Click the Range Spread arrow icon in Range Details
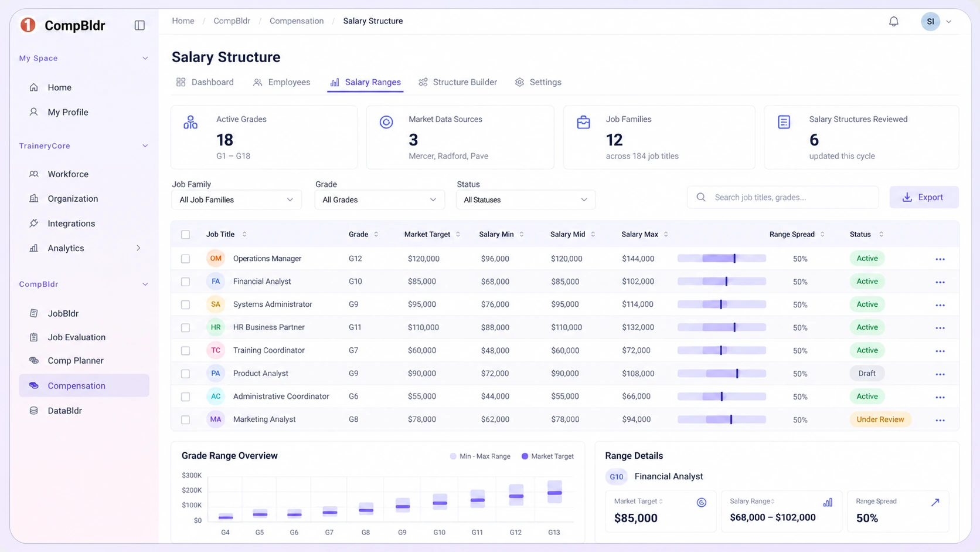The width and height of the screenshot is (980, 552). [935, 502]
